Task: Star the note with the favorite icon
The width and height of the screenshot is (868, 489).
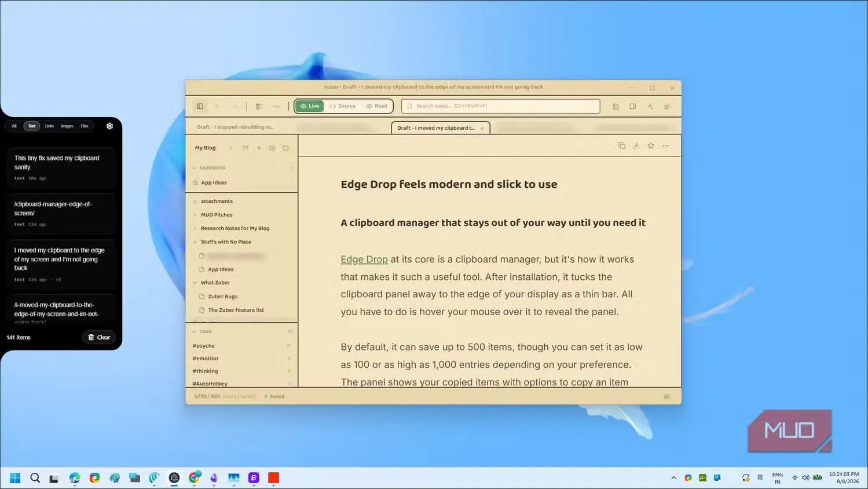Action: [651, 145]
